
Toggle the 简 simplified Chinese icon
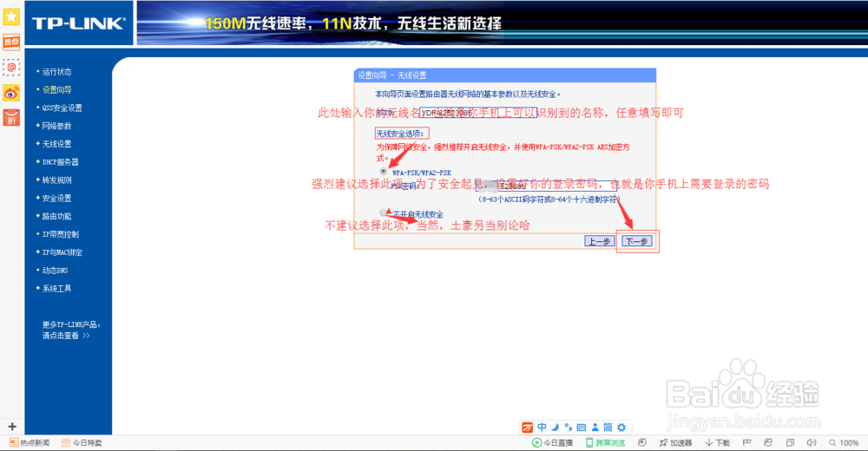(x=608, y=428)
